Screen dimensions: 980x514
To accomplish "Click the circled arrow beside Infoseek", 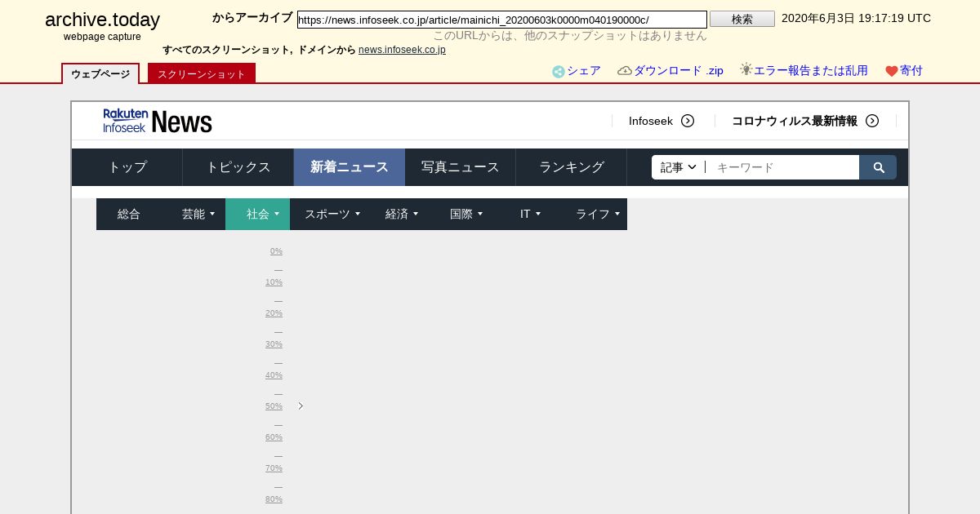I will point(688,121).
